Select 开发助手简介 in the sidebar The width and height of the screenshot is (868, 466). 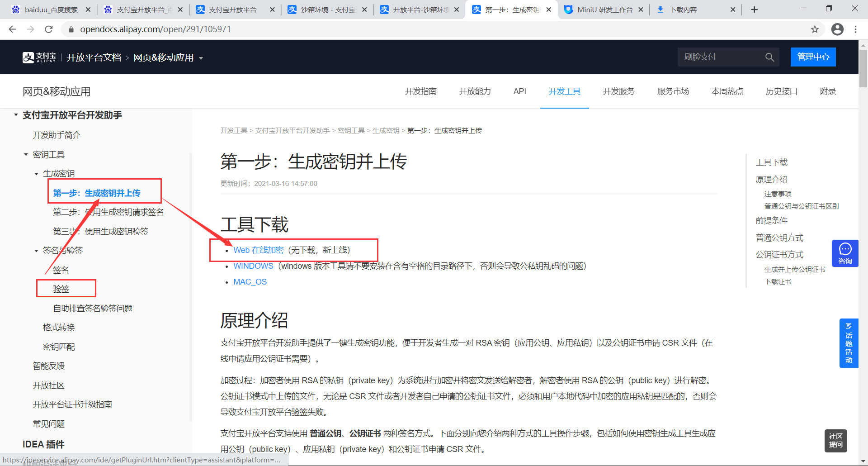[57, 135]
